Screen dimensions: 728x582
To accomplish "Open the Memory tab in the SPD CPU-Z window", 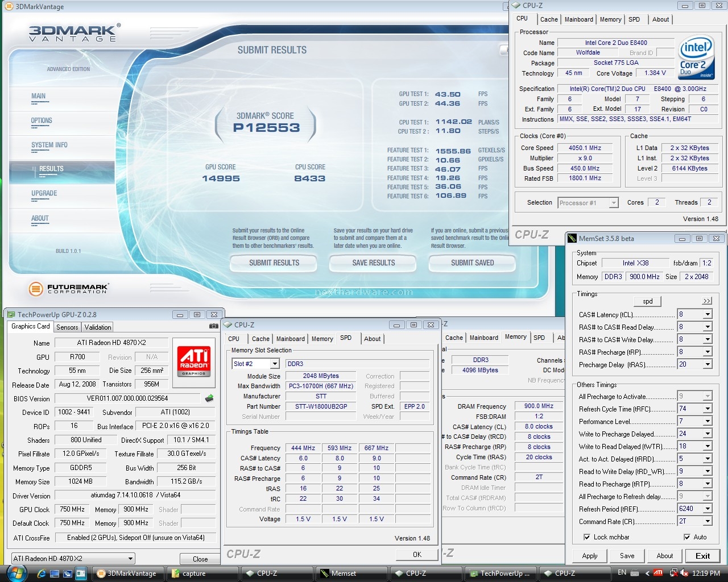I will (322, 339).
